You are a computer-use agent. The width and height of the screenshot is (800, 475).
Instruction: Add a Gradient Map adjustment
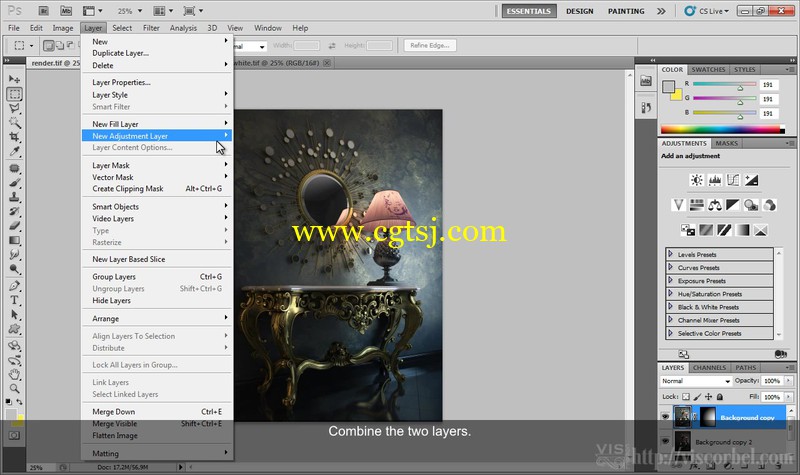click(x=742, y=230)
